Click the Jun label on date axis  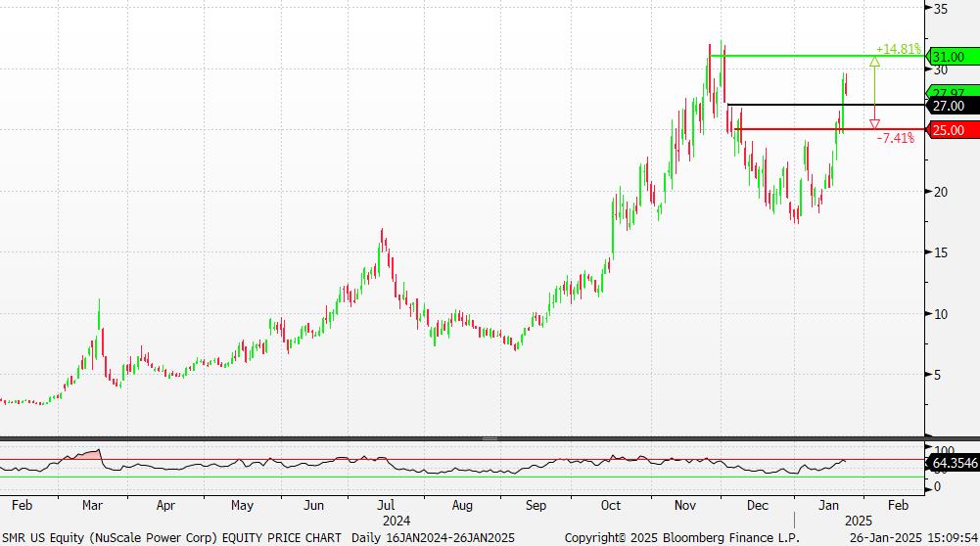313,506
